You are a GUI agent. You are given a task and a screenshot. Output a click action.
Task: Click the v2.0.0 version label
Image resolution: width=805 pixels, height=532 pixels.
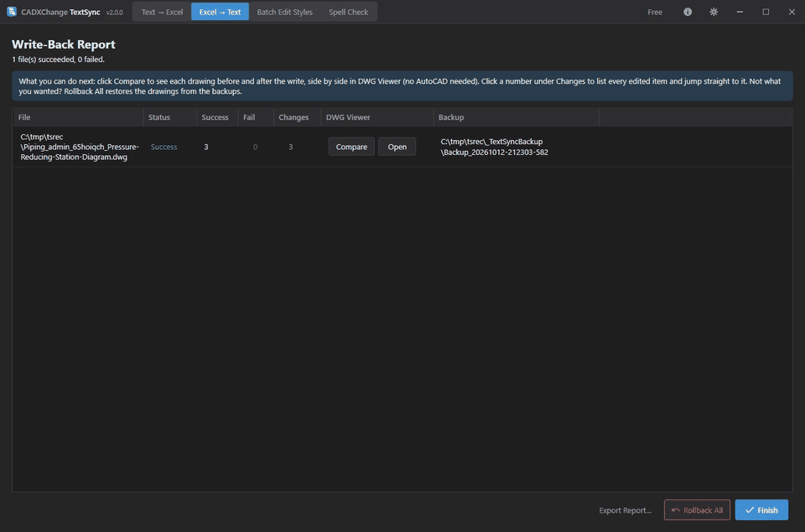click(x=114, y=13)
